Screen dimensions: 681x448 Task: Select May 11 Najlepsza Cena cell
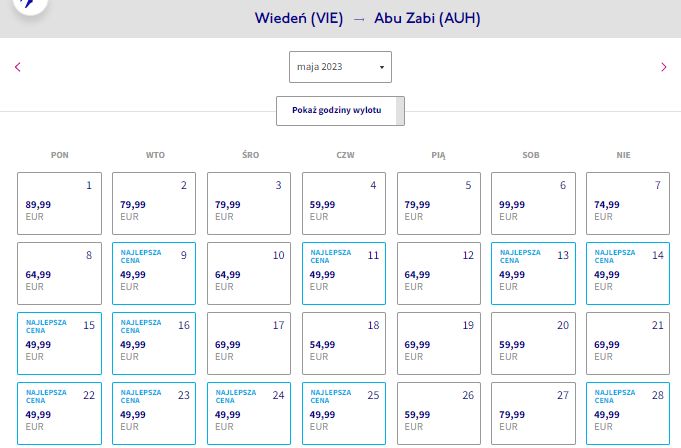(x=344, y=273)
